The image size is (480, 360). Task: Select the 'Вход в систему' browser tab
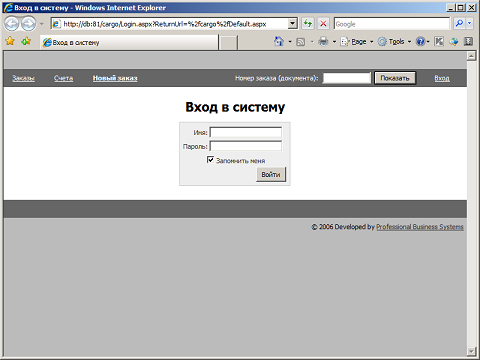(129, 42)
